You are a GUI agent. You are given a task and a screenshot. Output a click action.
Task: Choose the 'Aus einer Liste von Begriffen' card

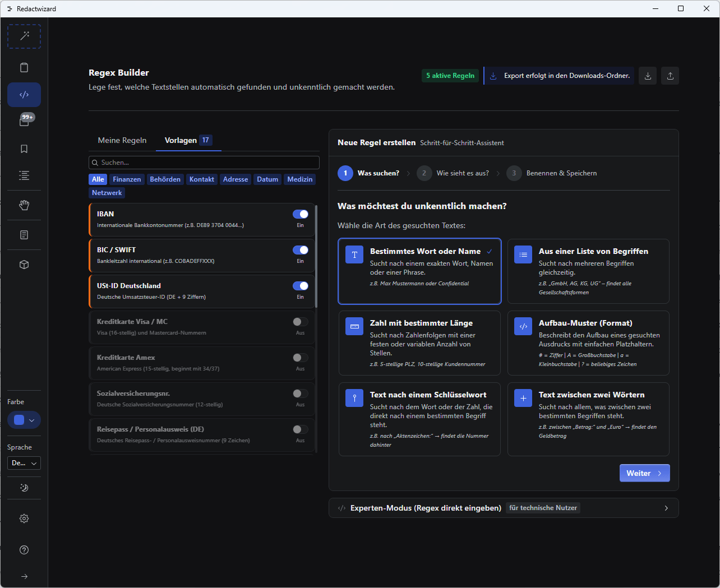pyautogui.click(x=588, y=271)
